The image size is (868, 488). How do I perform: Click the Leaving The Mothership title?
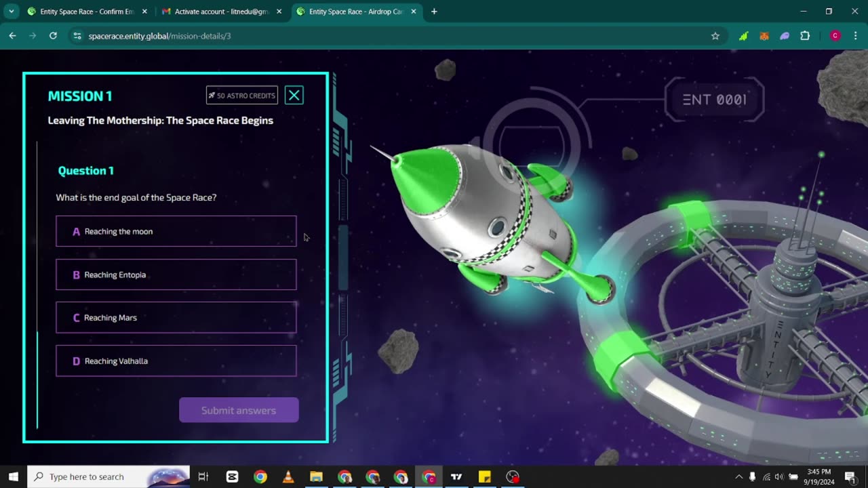pos(161,121)
